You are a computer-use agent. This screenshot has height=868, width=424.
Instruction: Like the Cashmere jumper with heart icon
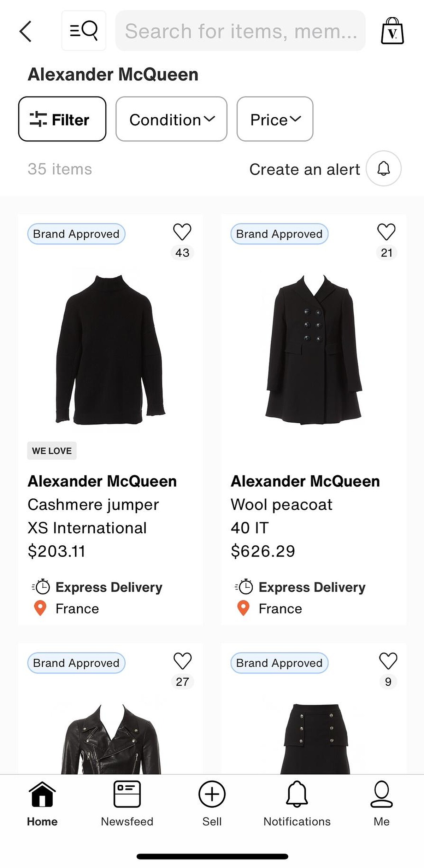(182, 232)
